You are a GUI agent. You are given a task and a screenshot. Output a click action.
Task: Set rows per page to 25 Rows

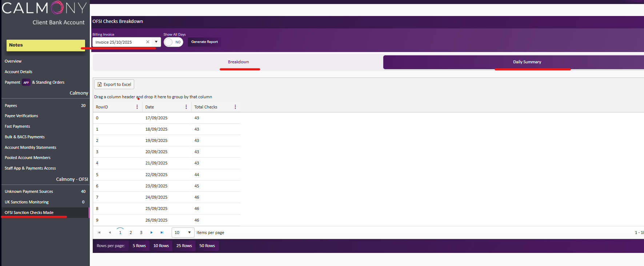(x=184, y=246)
